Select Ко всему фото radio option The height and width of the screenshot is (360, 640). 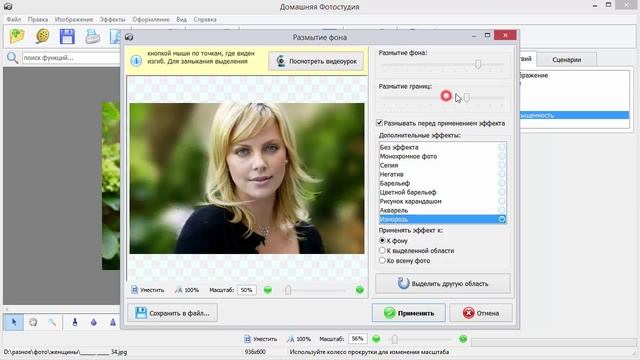(382, 260)
